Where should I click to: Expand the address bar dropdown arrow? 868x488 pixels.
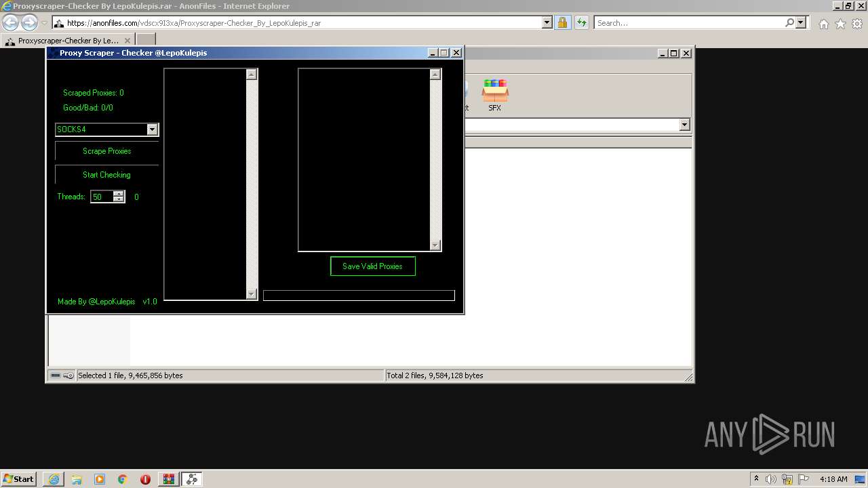point(547,22)
